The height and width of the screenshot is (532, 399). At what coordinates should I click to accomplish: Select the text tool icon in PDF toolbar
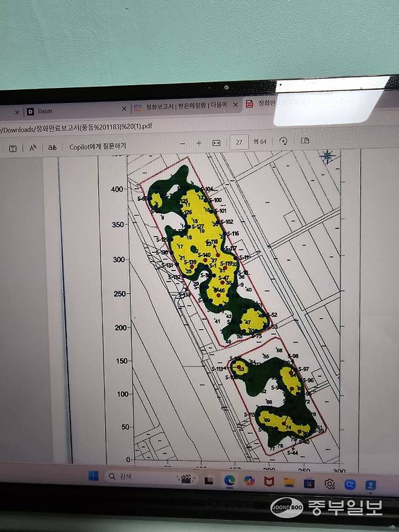pyautogui.click(x=13, y=148)
